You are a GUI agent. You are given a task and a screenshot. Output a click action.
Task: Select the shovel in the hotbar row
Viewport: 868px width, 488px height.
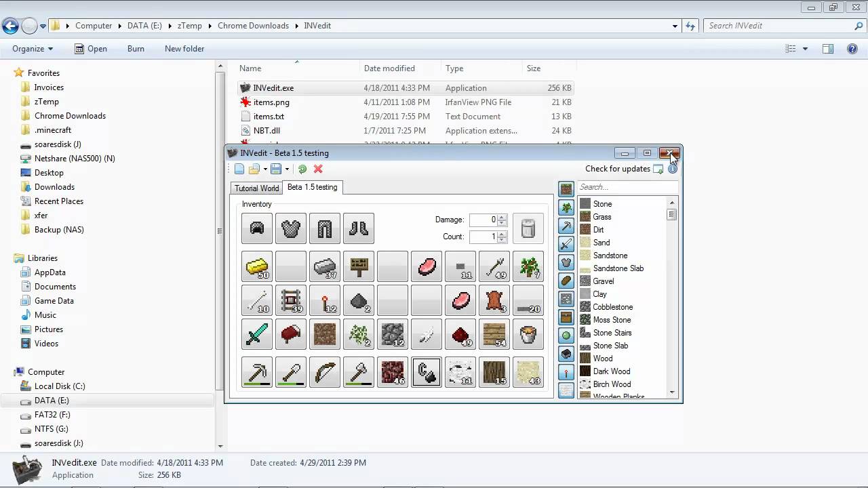291,372
